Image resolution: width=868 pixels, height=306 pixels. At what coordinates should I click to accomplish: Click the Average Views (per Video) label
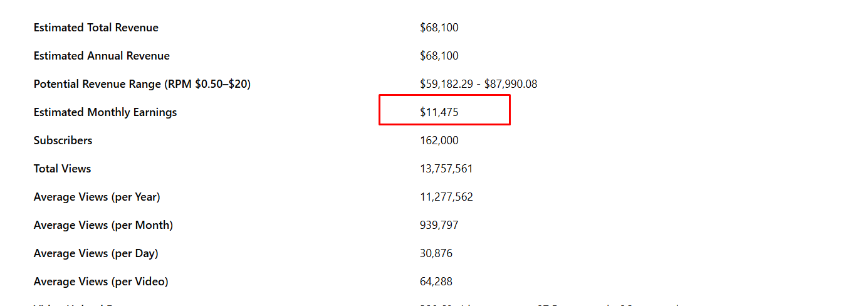[x=101, y=282]
